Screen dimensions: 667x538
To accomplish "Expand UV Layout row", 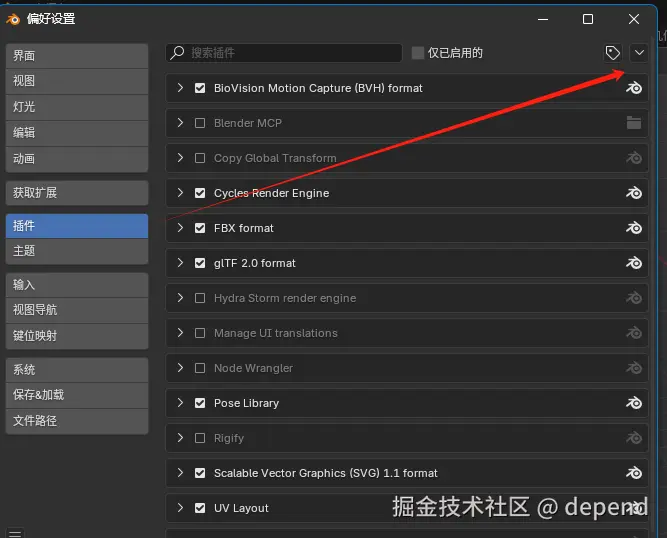I will click(180, 507).
